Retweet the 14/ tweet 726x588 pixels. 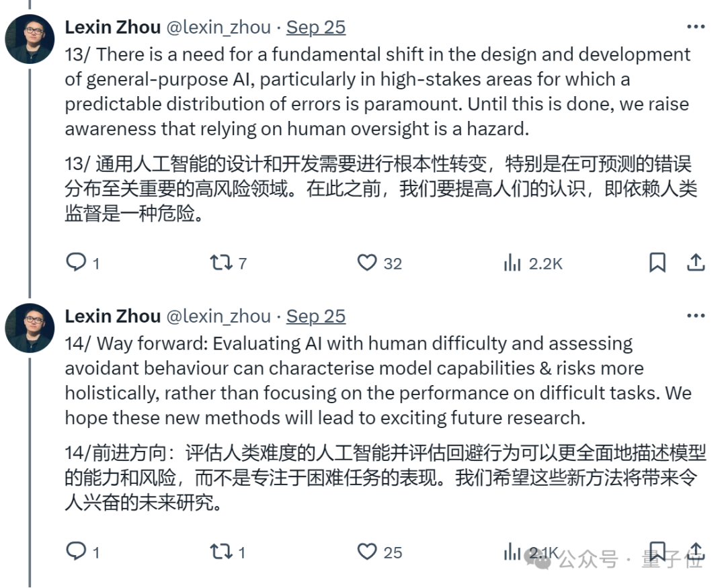(221, 552)
